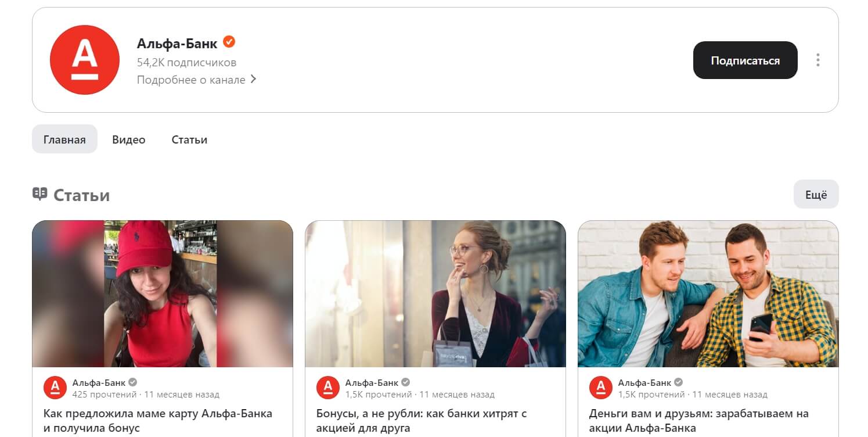Click the Альфа-Банк channel title in header
Screen dimensions: 868x437
[177, 43]
